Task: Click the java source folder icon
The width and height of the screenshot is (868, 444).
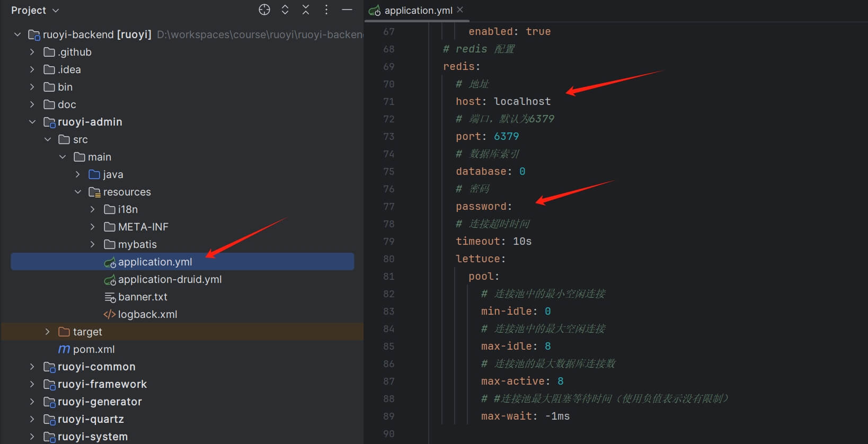Action: [94, 174]
